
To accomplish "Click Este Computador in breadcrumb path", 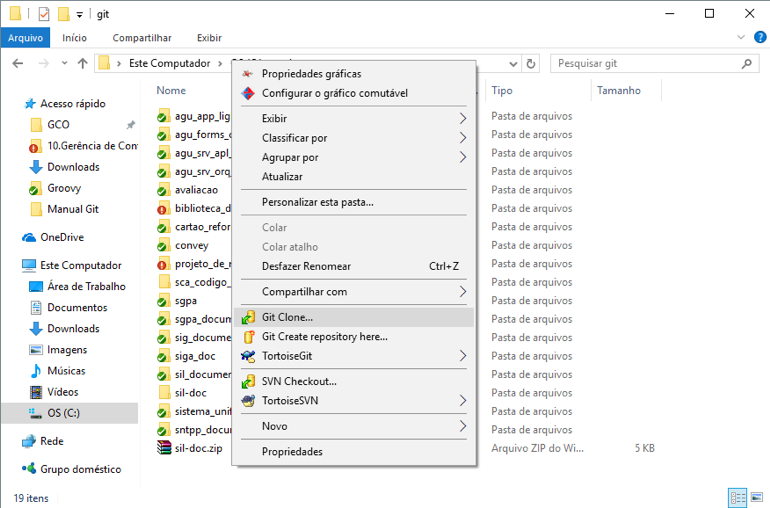I will tap(169, 63).
